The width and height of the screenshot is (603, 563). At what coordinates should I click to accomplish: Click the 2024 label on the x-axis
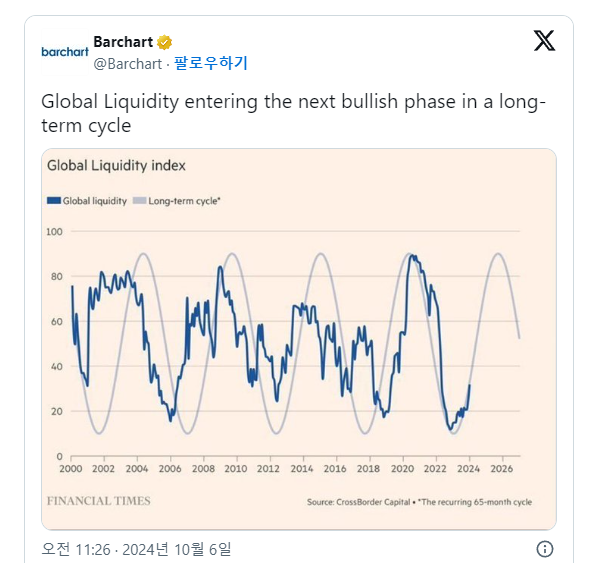[x=467, y=468]
